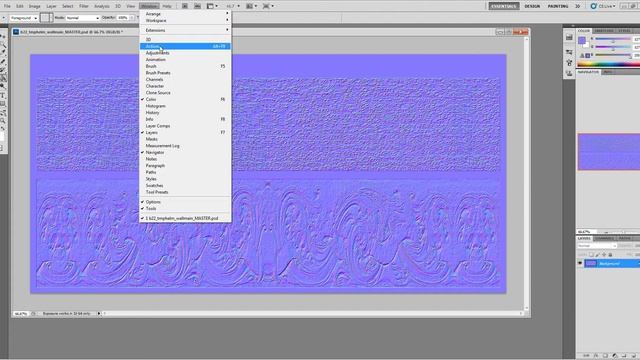Open the Foreground fill source dropdown

[x=24, y=18]
